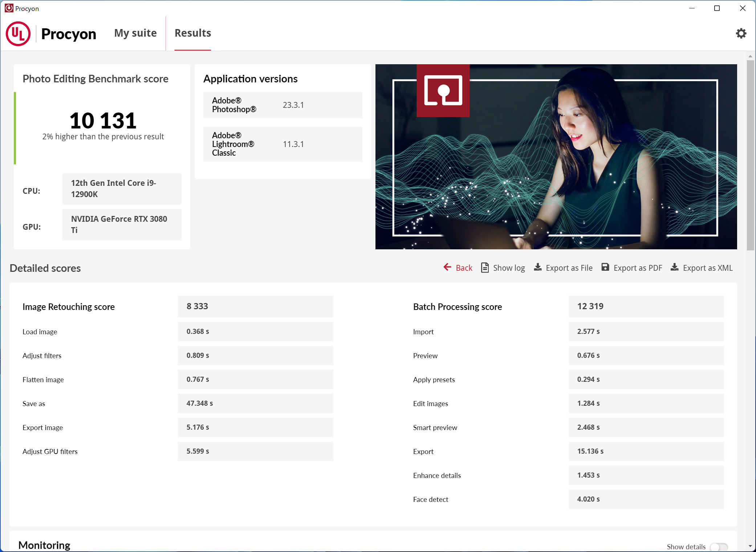Click the scroll down arrow at bottom
Image resolution: width=756 pixels, height=552 pixels.
click(x=750, y=546)
